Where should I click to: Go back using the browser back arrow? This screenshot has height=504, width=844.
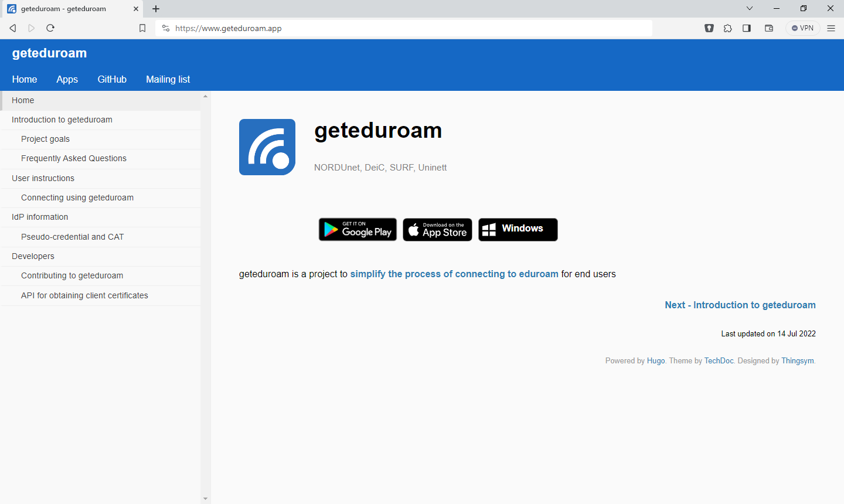pyautogui.click(x=13, y=28)
